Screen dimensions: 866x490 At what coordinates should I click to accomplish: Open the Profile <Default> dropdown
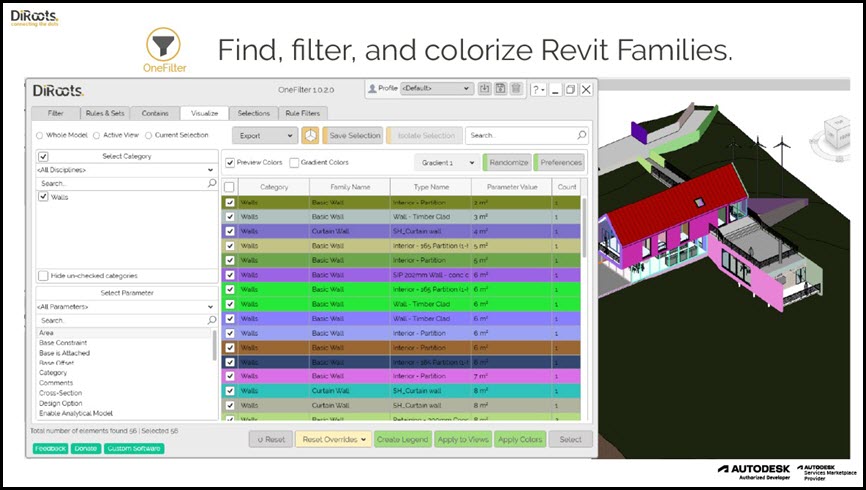click(x=436, y=88)
